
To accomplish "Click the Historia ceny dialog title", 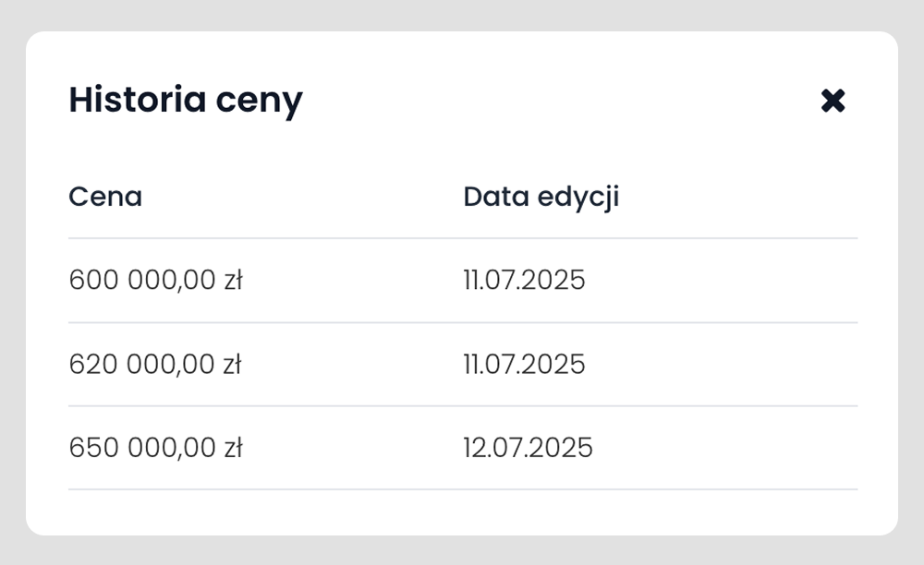I will (186, 100).
